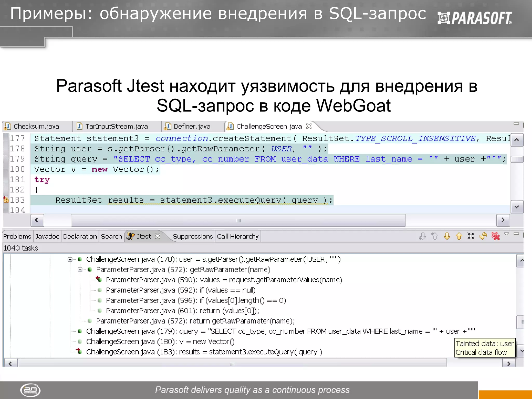Select ChallengeScreen.java (180) new Vector row

160,342
